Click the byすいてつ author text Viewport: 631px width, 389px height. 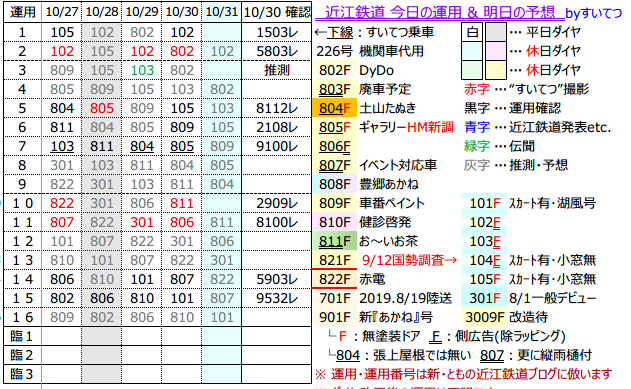click(594, 13)
